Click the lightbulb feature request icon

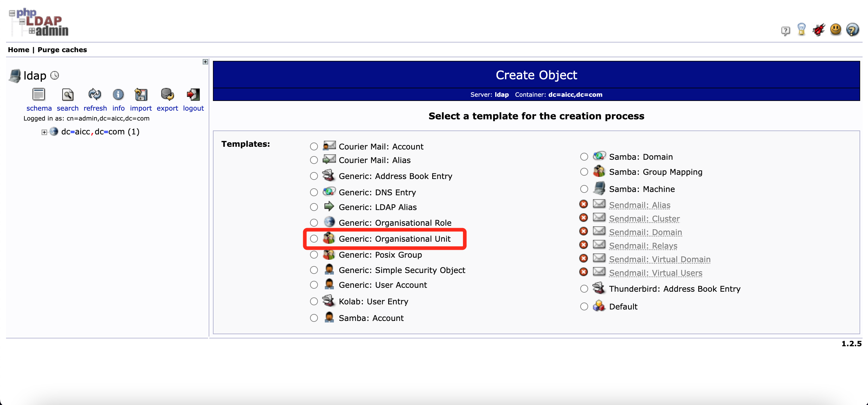click(x=802, y=30)
